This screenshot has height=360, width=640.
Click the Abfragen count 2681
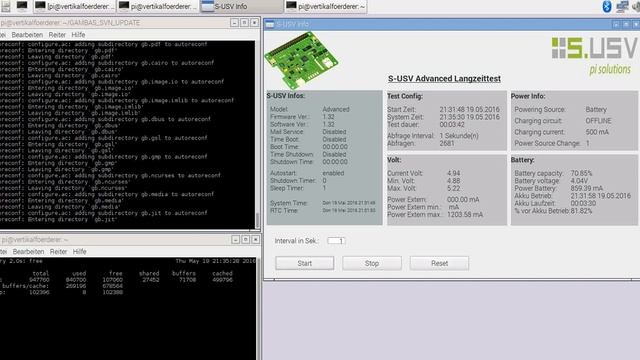click(447, 143)
